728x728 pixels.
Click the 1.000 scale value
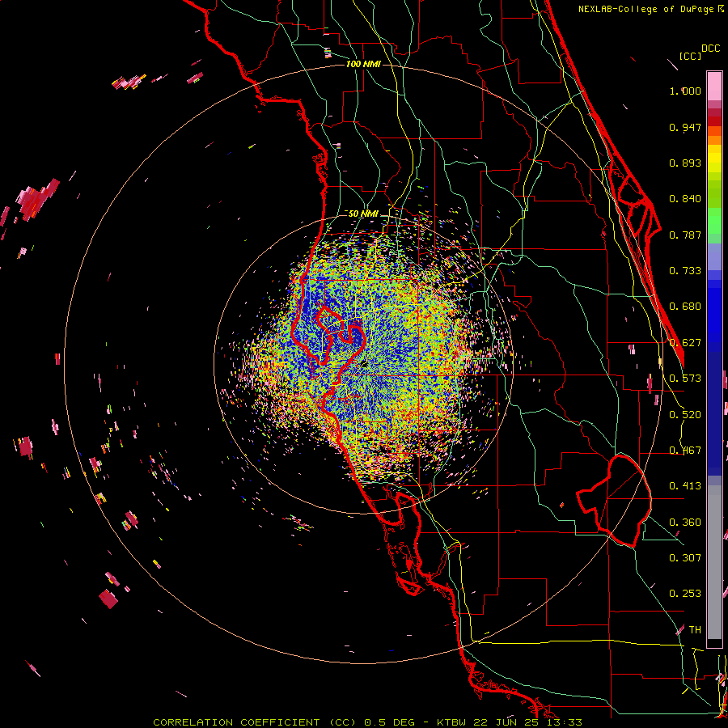685,91
